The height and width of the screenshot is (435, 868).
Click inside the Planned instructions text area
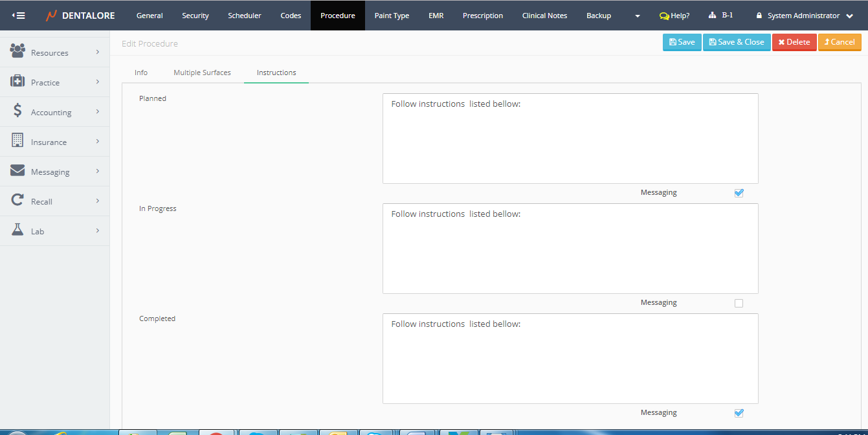570,142
